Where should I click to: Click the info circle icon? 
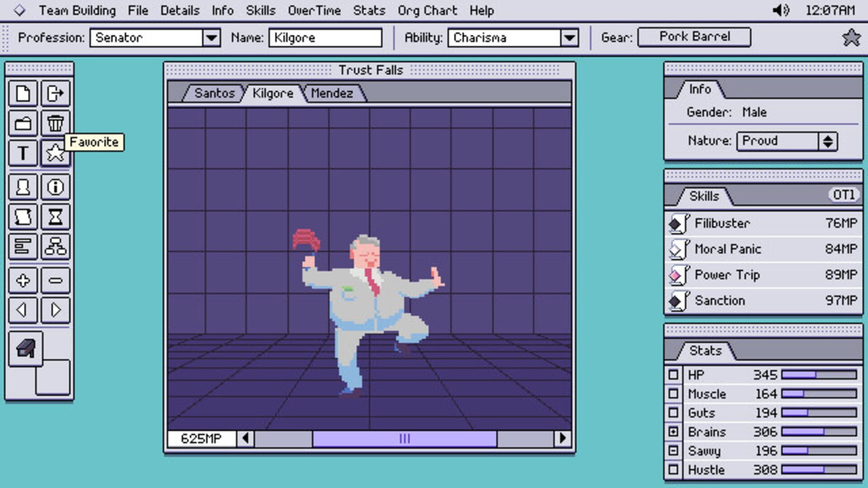(55, 187)
